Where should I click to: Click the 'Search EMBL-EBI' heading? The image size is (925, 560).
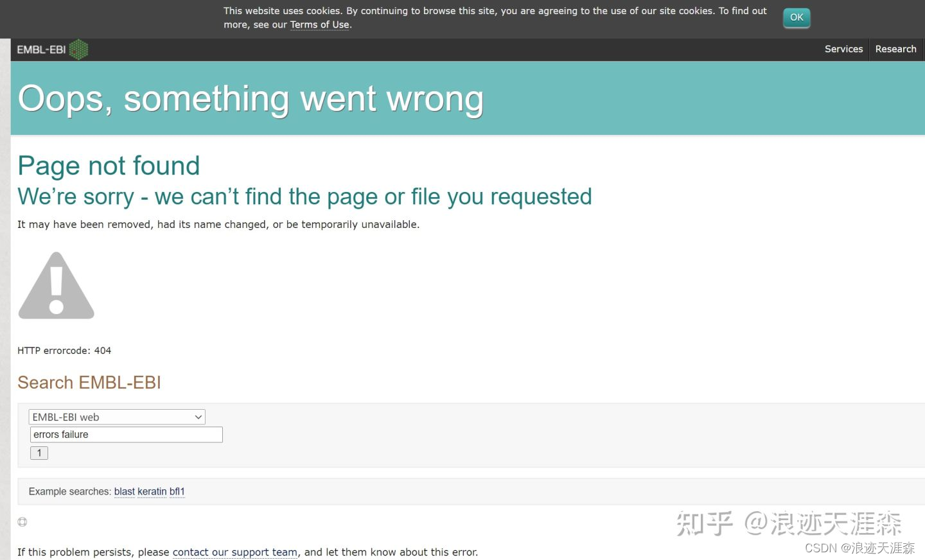point(89,383)
